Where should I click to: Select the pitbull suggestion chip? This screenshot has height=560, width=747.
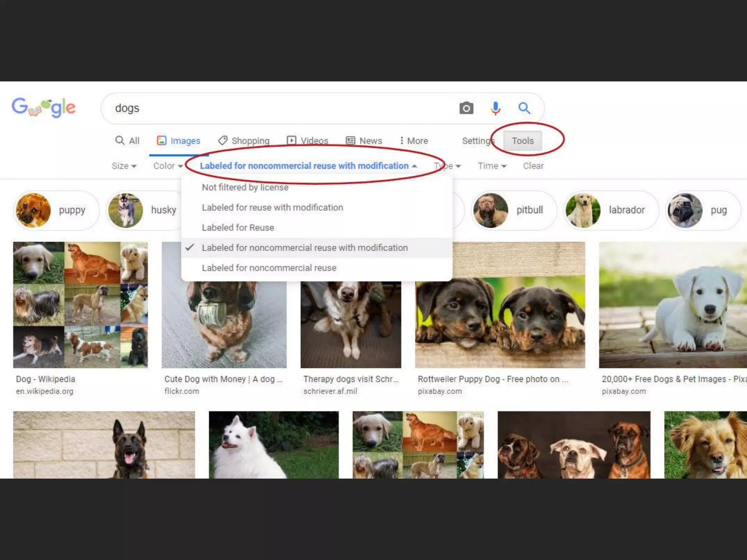514,210
